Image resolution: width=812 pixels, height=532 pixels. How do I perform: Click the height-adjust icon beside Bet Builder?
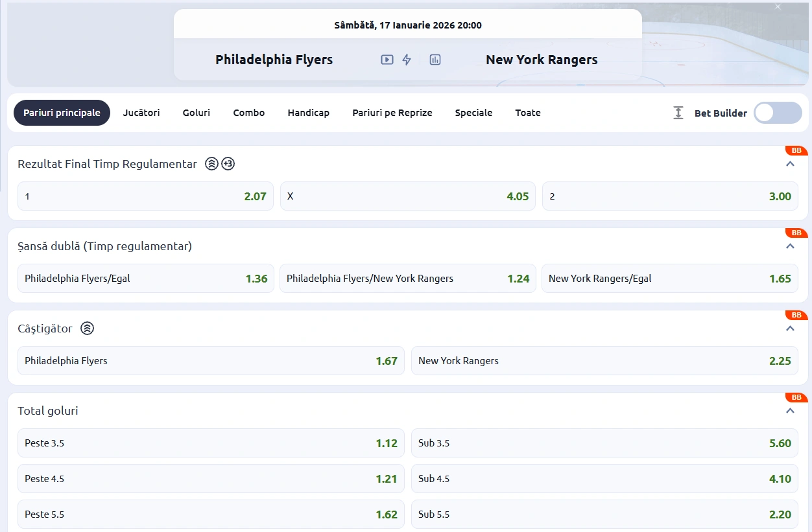(x=678, y=113)
